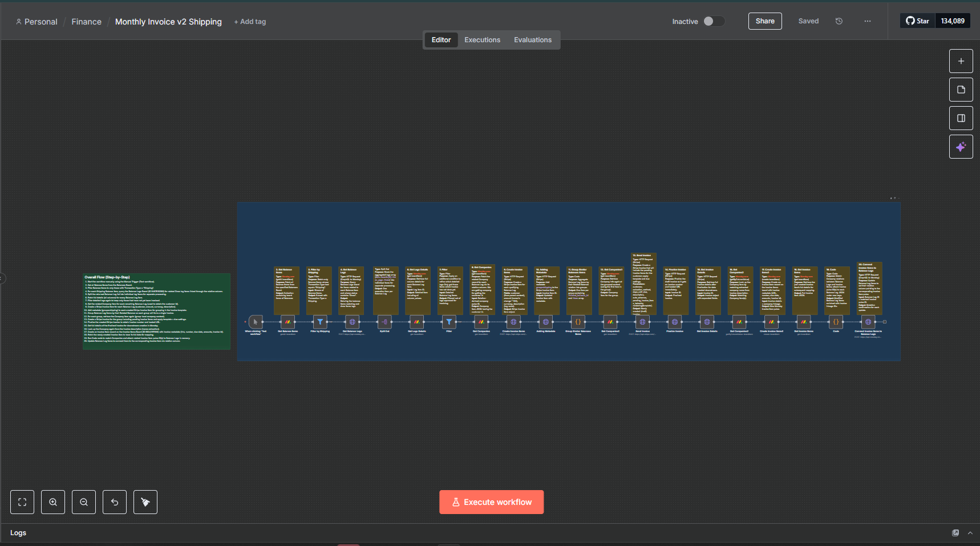The height and width of the screenshot is (546, 980).
Task: Open the AI assistant sparkle button
Action: (x=961, y=147)
